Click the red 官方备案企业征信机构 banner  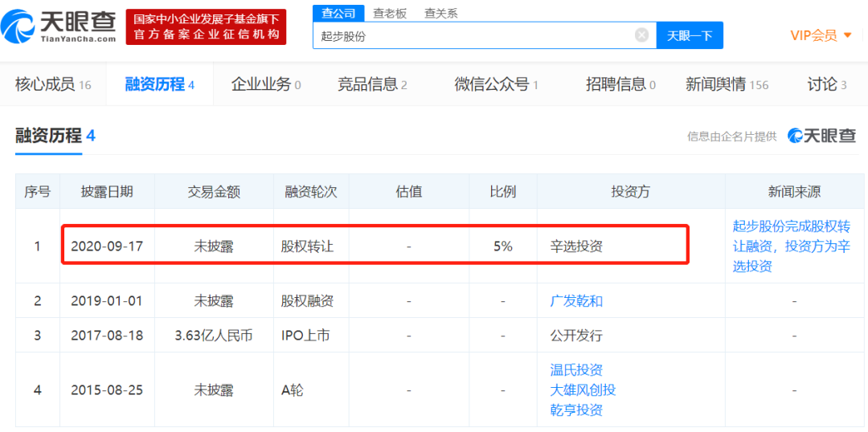(206, 26)
